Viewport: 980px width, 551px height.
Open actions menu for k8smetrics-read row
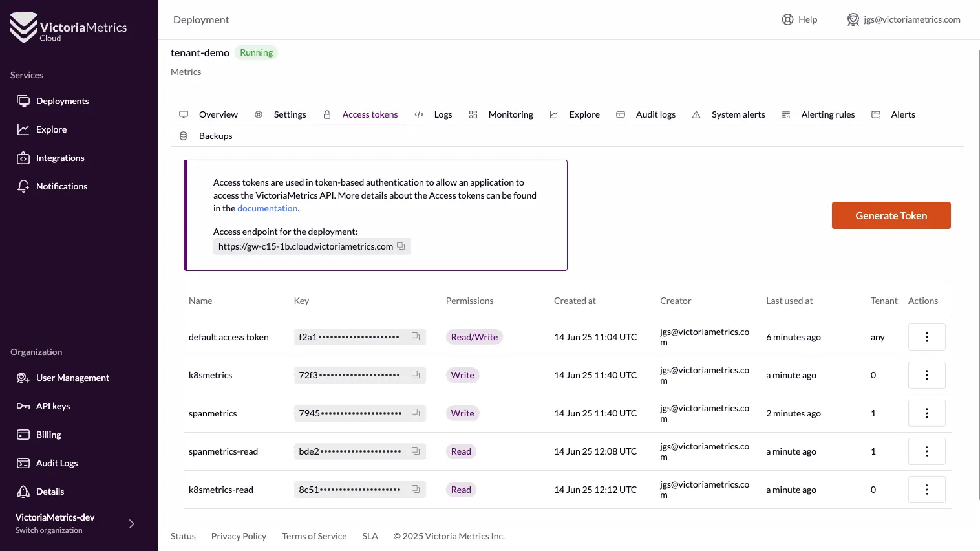(926, 490)
